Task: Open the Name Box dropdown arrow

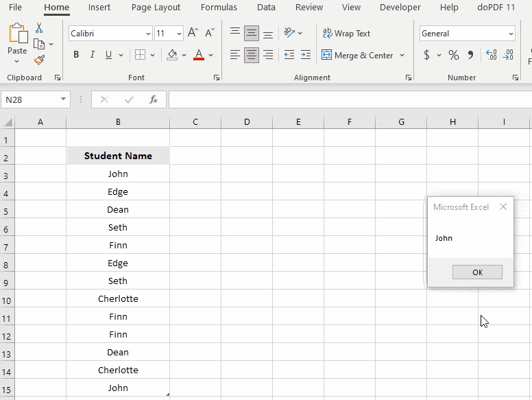Action: (x=63, y=99)
